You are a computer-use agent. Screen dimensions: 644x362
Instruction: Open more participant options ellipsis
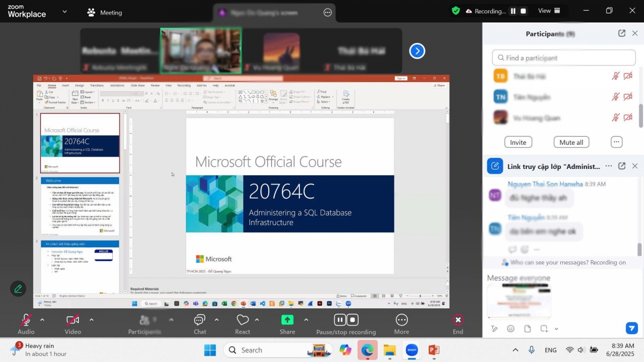point(617,142)
